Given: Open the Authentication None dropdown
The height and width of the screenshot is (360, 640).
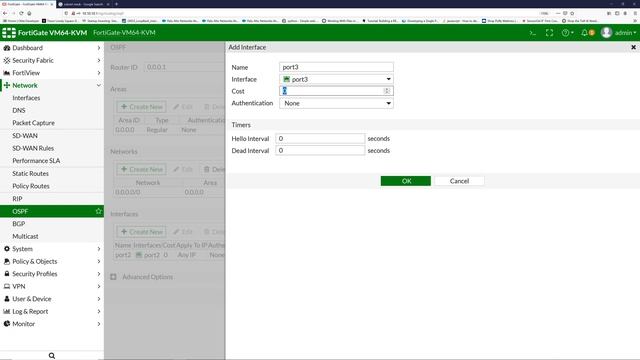Looking at the screenshot, I should tap(336, 103).
